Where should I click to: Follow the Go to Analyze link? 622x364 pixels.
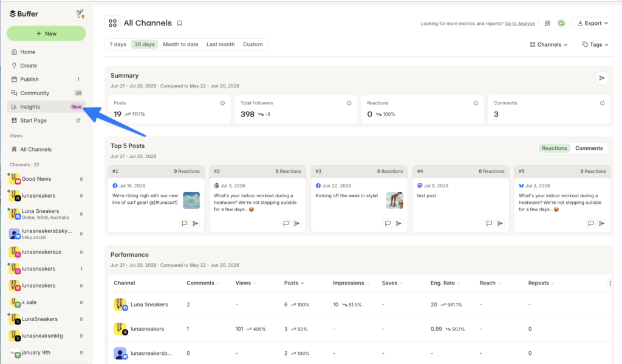[x=520, y=24]
